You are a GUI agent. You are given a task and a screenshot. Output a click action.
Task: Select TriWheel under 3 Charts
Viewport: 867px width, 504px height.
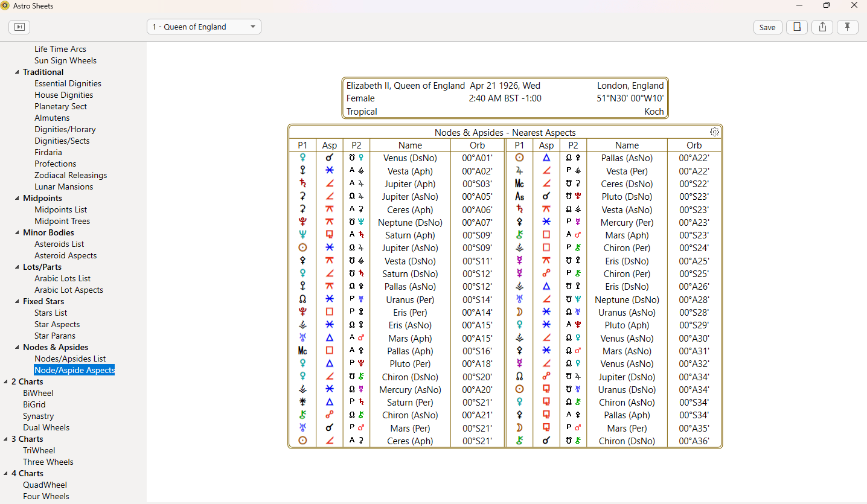tap(39, 450)
